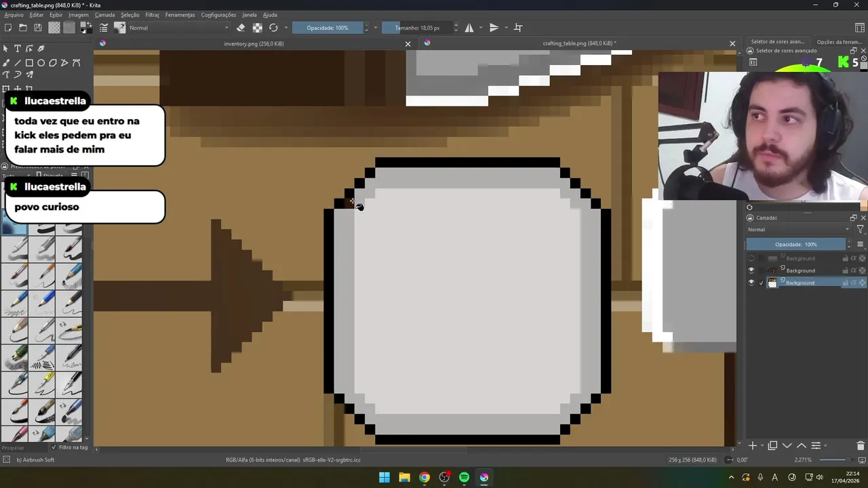This screenshot has height=488, width=868.
Task: Select the Calligraphy tool
Action: tap(41, 49)
